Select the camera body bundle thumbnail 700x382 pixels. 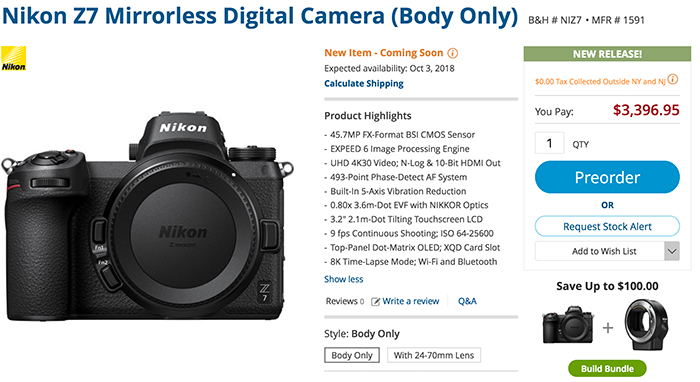[x=568, y=325]
